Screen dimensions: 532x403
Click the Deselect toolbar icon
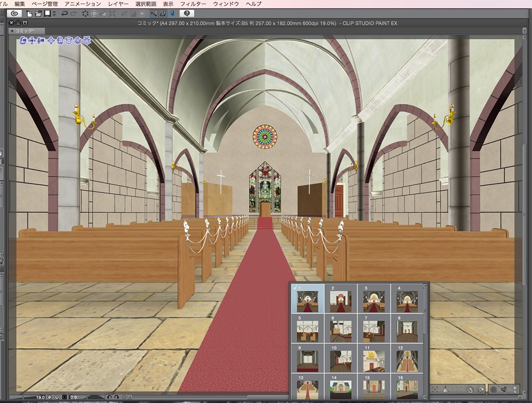click(x=124, y=14)
